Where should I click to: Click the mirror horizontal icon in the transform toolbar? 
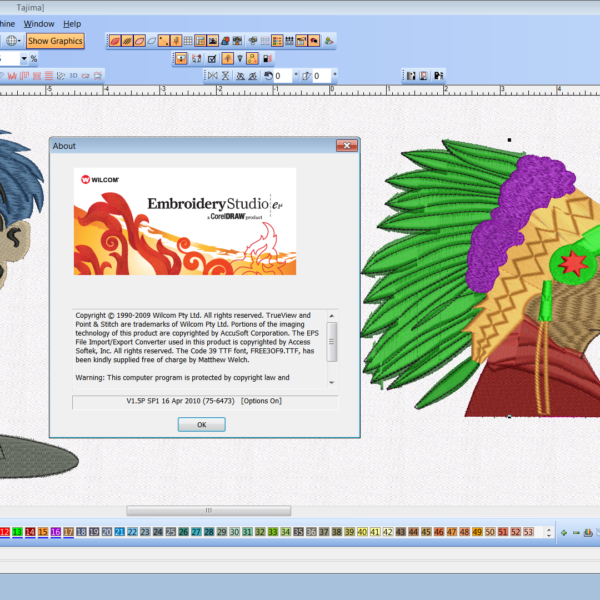pyautogui.click(x=212, y=76)
